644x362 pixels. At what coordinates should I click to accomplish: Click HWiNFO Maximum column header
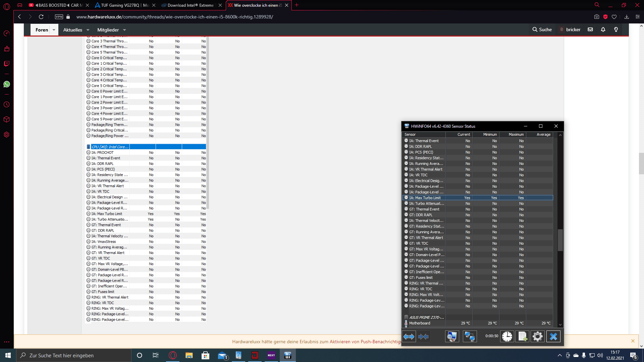tap(513, 134)
